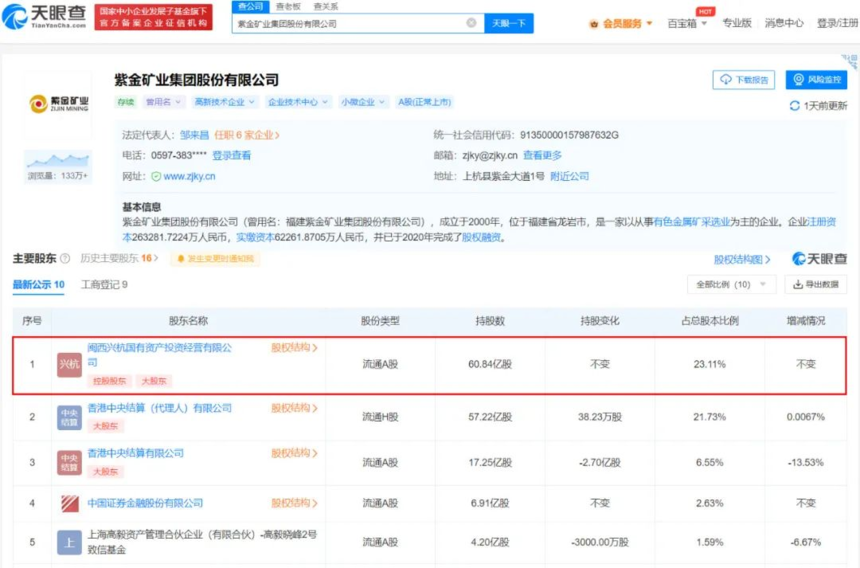The width and height of the screenshot is (860, 568).
Task: Click the help icon beside 主要股东
Action: point(65,259)
